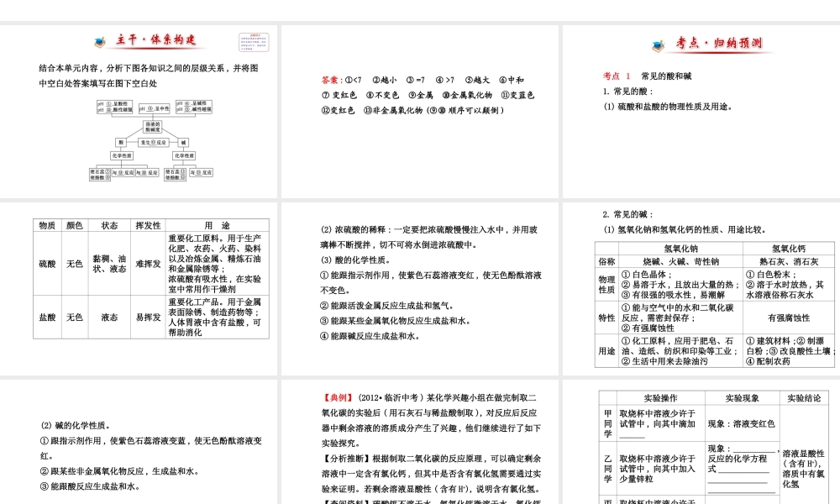Click the 考点·归纳预测 heading text

click(x=720, y=43)
